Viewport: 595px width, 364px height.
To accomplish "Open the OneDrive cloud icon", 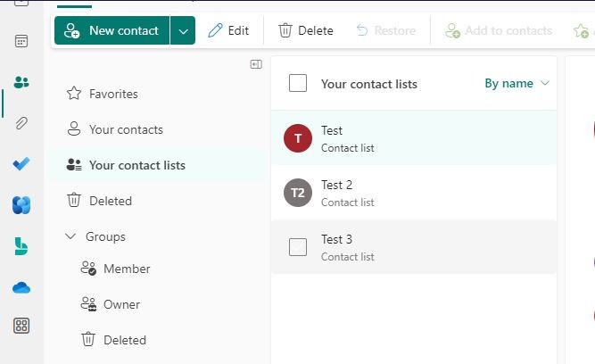I will pyautogui.click(x=21, y=287).
